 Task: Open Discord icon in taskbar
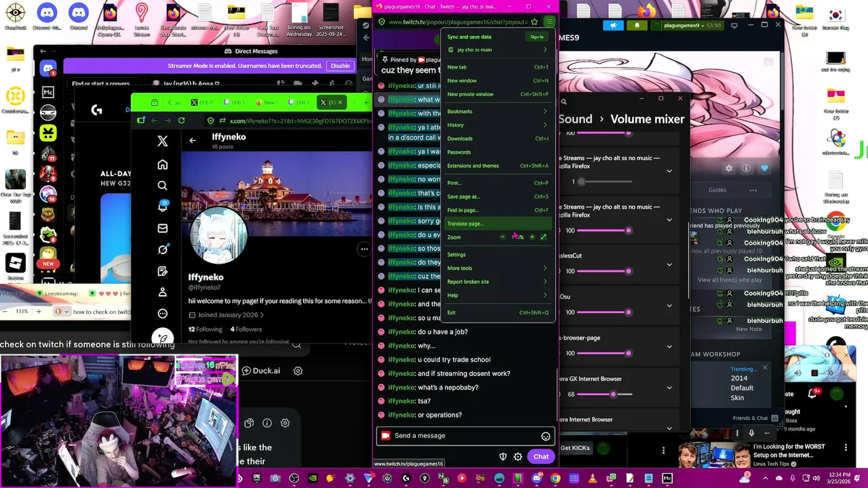point(536,479)
